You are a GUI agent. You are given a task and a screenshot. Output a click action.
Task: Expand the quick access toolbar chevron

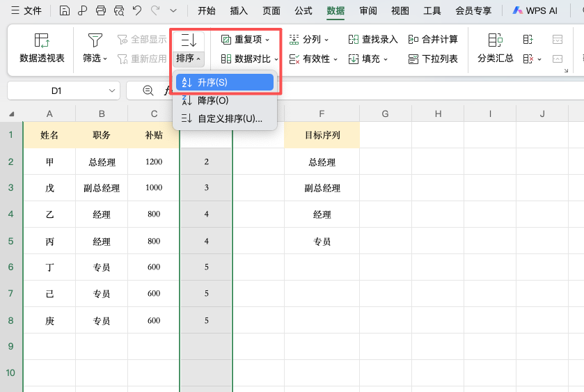(x=173, y=11)
